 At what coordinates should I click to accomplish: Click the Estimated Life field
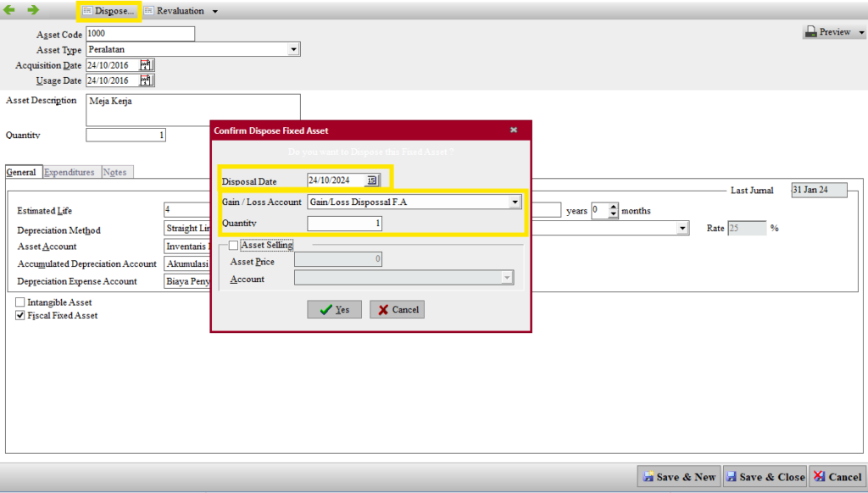point(187,210)
